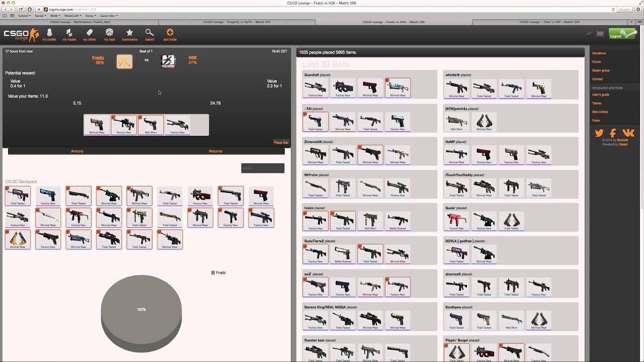The height and width of the screenshot is (362, 644).
Task: Expand the Game Dev bookmarks folder
Action: click(109, 16)
